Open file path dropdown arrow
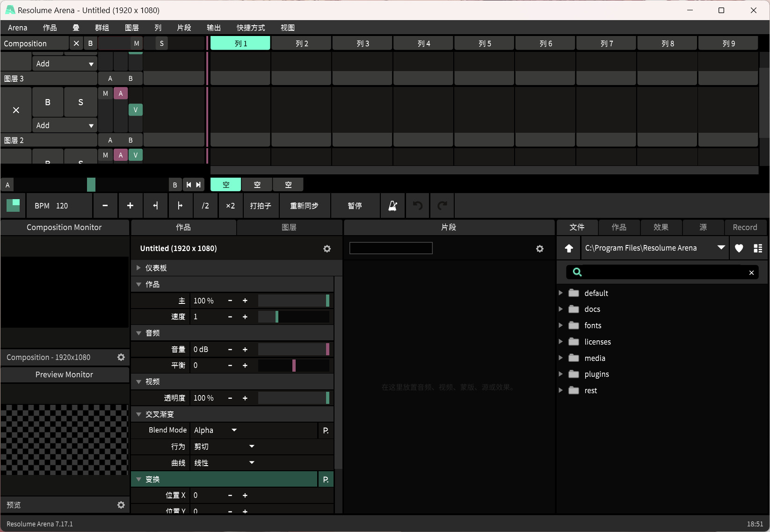The height and width of the screenshot is (532, 770). coord(721,248)
